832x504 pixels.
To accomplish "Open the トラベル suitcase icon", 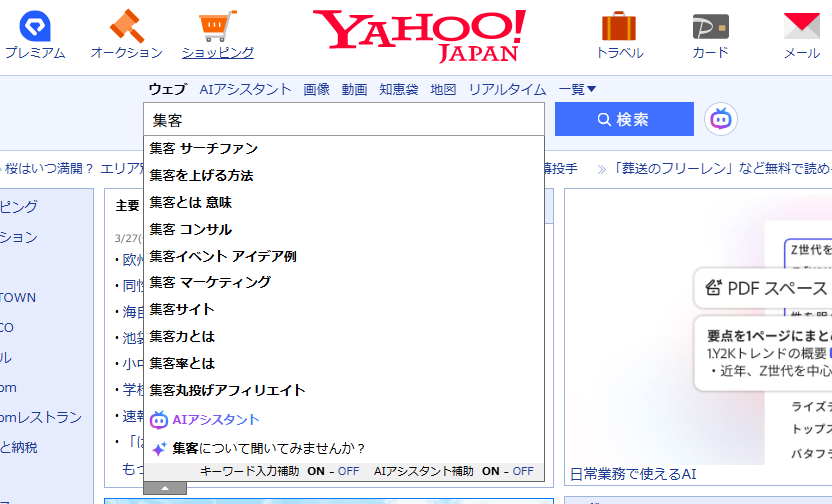I will pyautogui.click(x=619, y=26).
